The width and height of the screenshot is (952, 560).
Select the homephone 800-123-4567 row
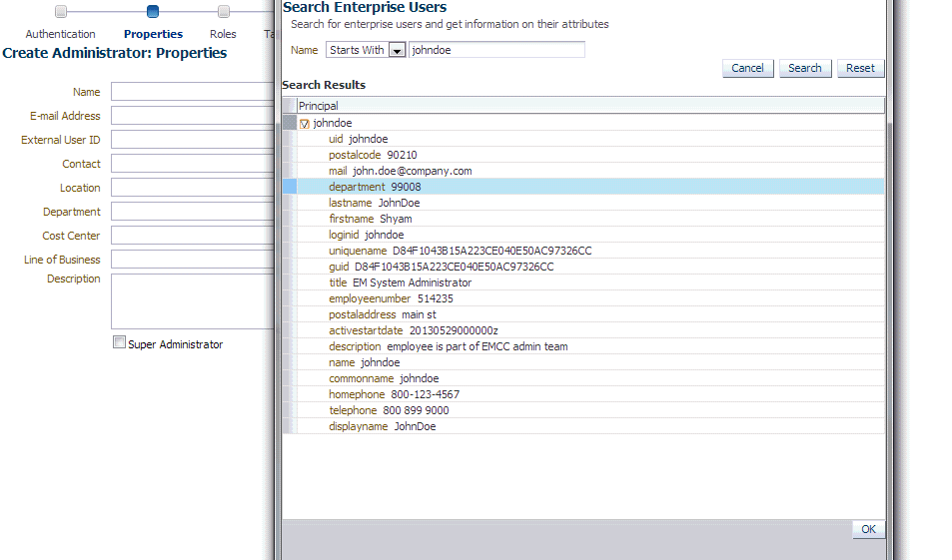590,394
